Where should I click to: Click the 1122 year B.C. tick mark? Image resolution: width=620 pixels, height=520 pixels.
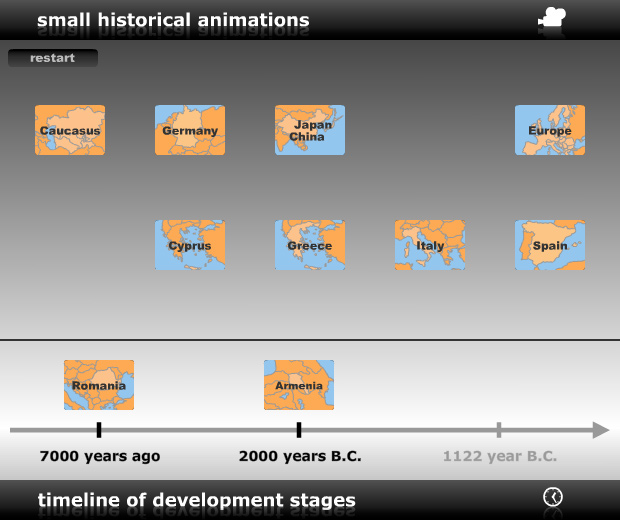[499, 430]
